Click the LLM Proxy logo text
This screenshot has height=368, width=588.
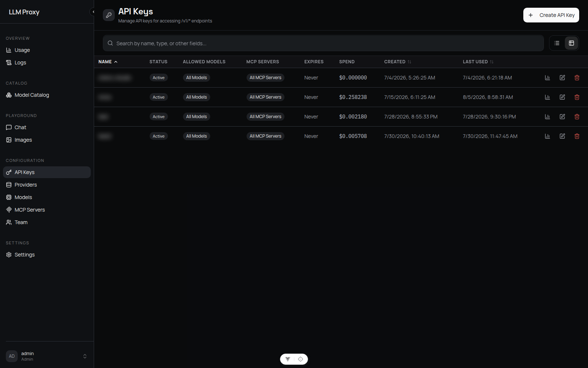(x=24, y=12)
